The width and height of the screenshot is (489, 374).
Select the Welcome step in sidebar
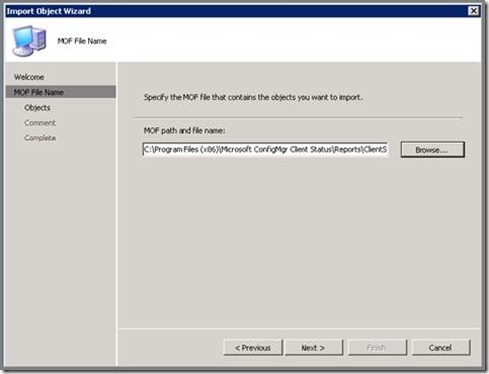click(29, 77)
